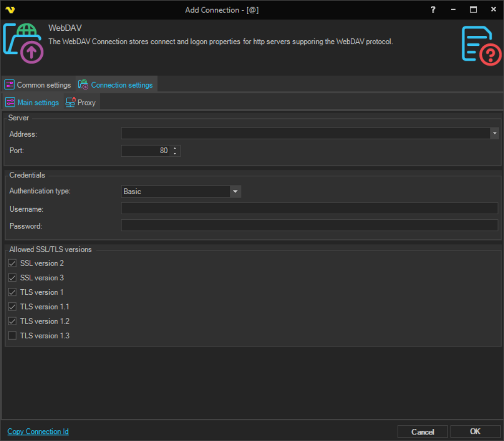Select the Main settings sub-tab
This screenshot has height=441, width=504.
tap(33, 102)
